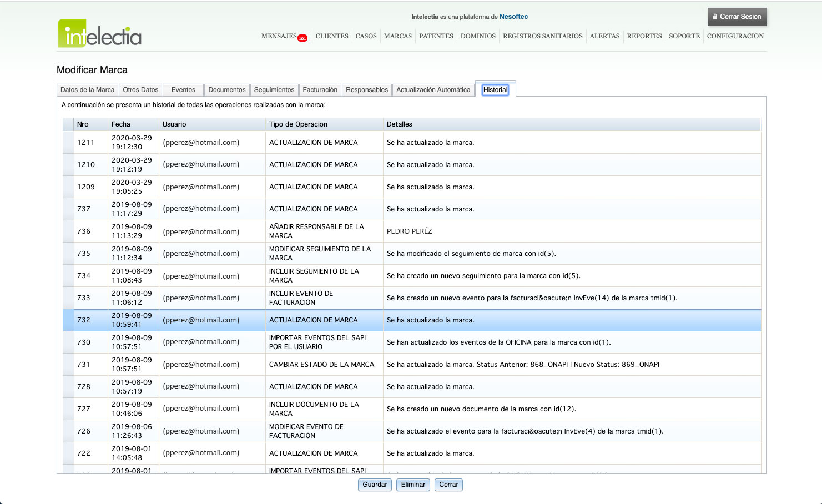Open the MENSAJES menu
This screenshot has height=504, width=822.
pyautogui.click(x=279, y=36)
